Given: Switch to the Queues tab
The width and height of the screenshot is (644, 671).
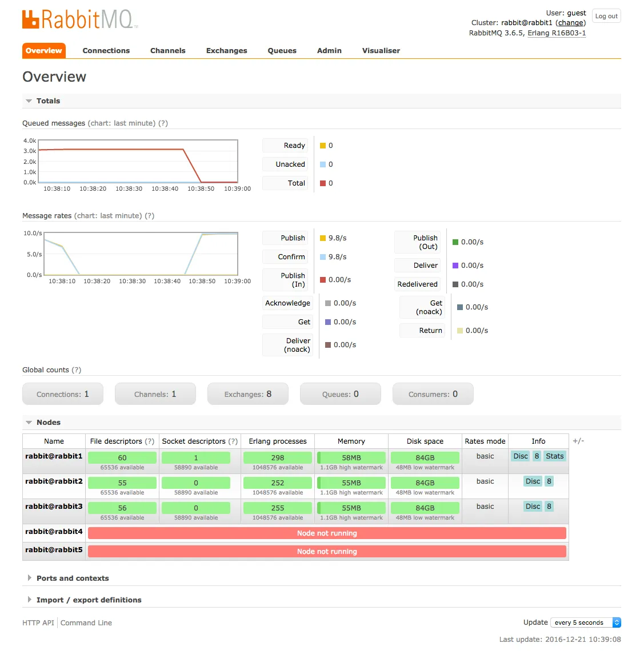Looking at the screenshot, I should (282, 50).
